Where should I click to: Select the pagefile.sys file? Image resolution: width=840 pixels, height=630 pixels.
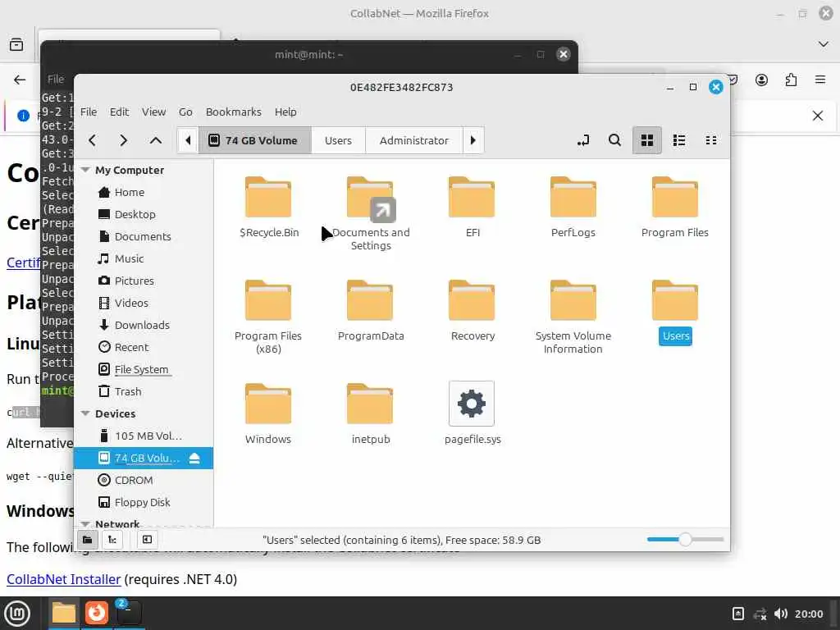(472, 413)
